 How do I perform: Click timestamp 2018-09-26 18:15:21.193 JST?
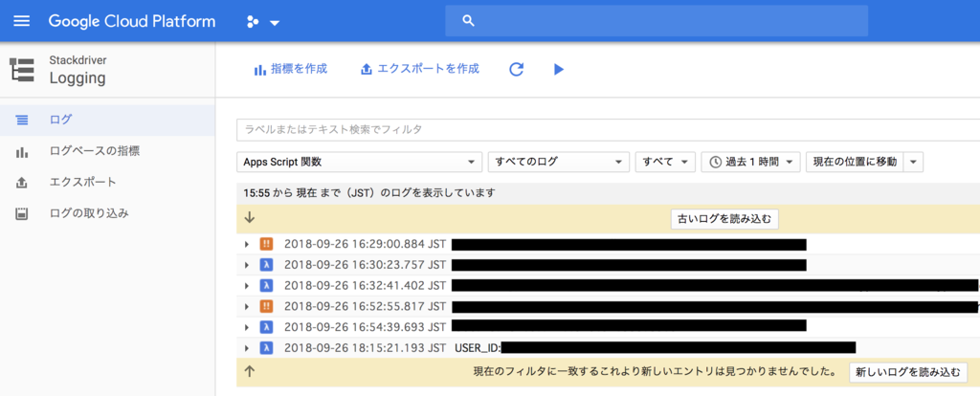[x=365, y=348]
